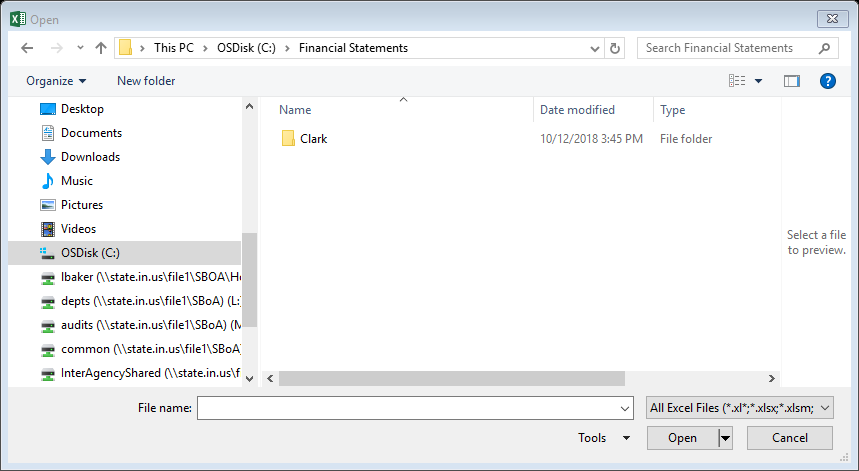This screenshot has height=471, width=859.
Task: Toggle the preview pane icon
Action: coord(792,81)
